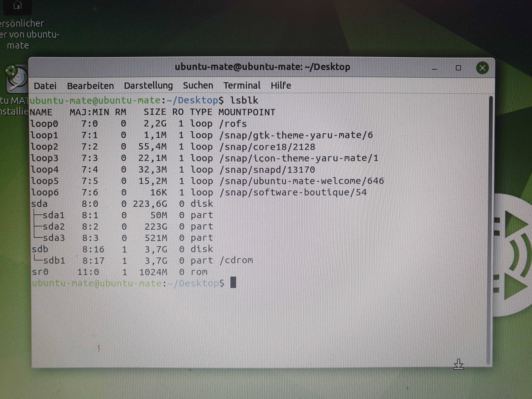Open the Darstellung menu
This screenshot has width=532, height=399.
pyautogui.click(x=148, y=86)
